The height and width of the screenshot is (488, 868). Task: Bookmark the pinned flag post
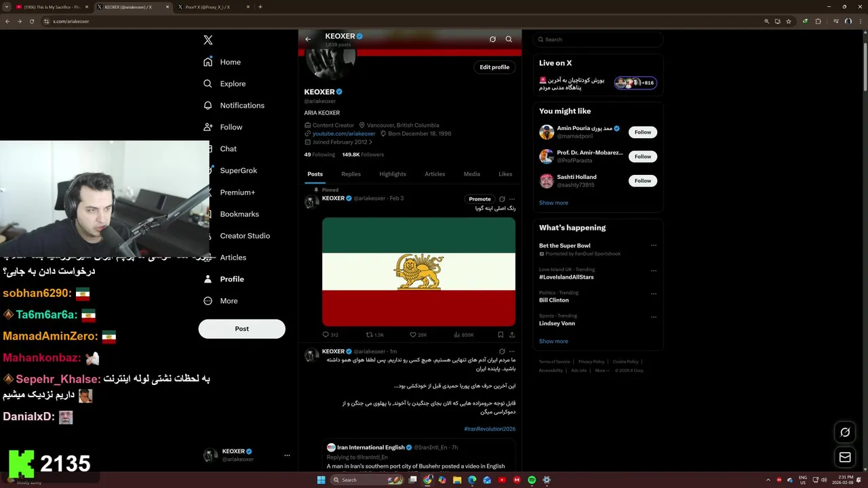click(500, 335)
